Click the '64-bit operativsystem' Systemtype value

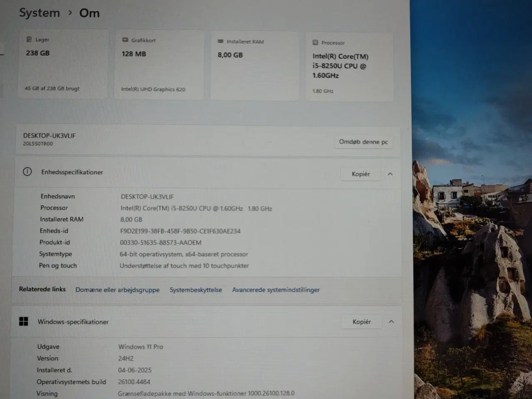(x=184, y=254)
